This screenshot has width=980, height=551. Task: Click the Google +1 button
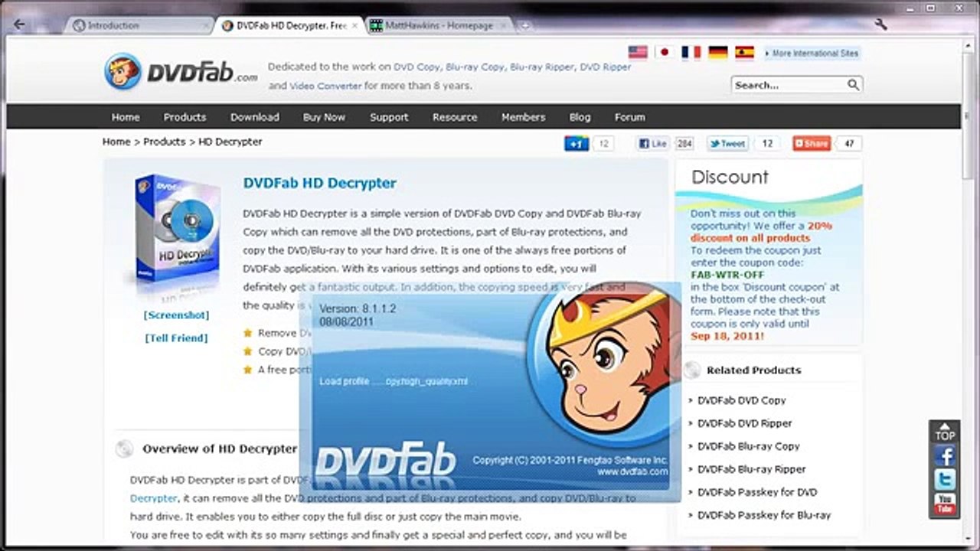coord(577,143)
